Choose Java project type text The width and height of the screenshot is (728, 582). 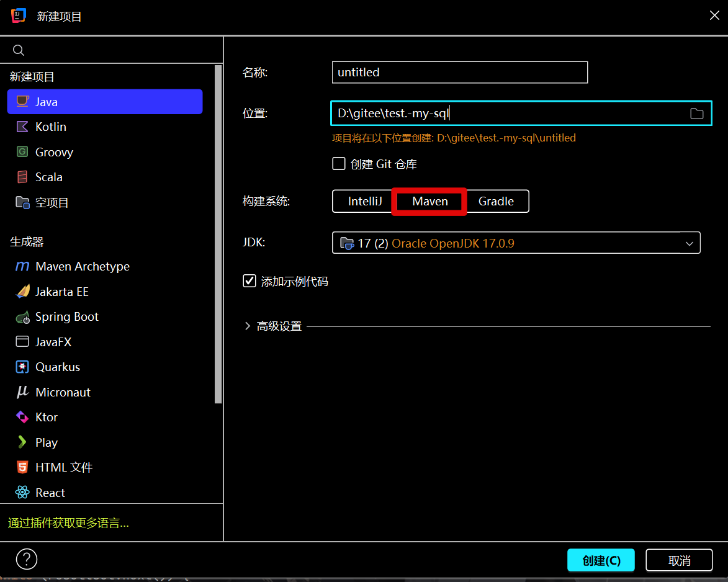click(47, 102)
